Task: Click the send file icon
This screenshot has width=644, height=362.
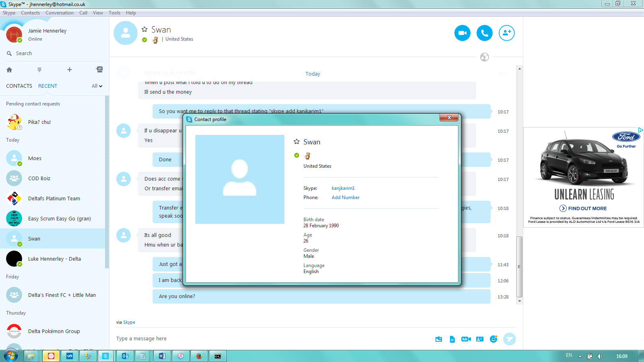Action: [x=452, y=339]
